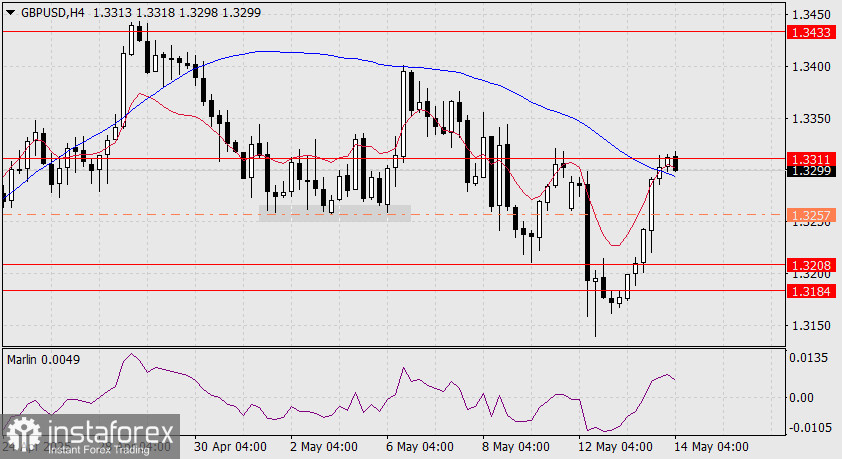Click the 0.0135 Marlin scale value
Screen dimensions: 842x459
click(x=809, y=358)
